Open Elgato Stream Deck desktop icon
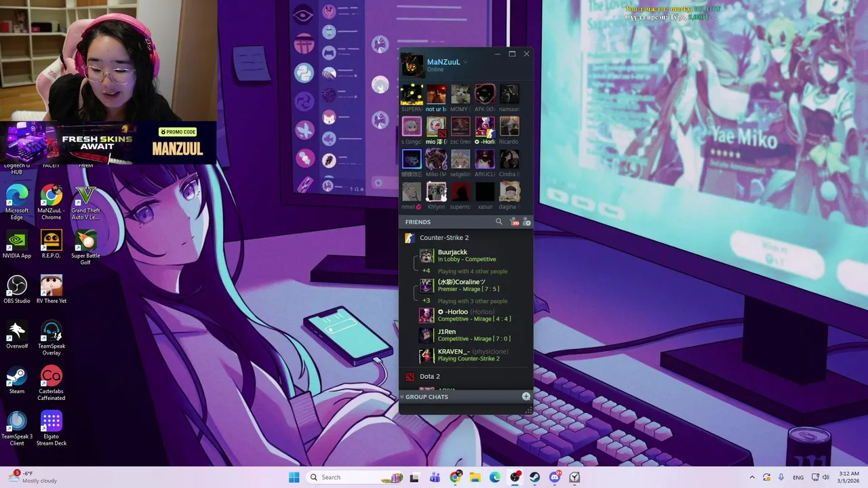This screenshot has height=488, width=868. (x=51, y=428)
